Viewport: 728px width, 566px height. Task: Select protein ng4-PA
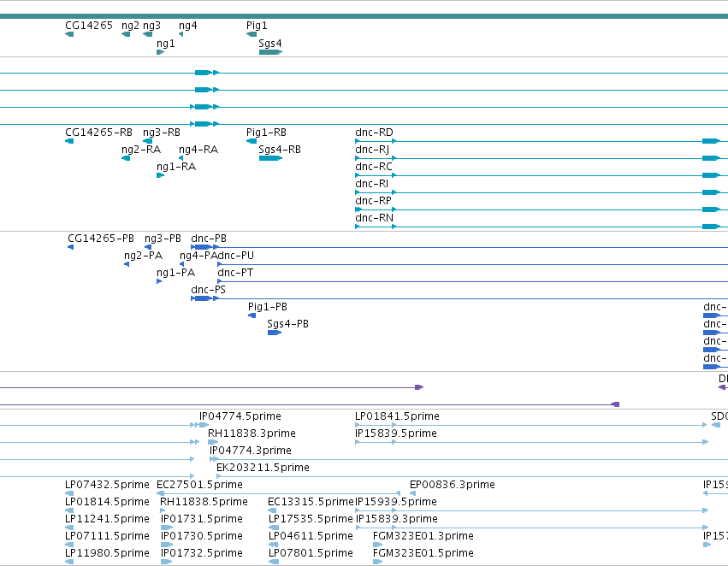click(198, 256)
